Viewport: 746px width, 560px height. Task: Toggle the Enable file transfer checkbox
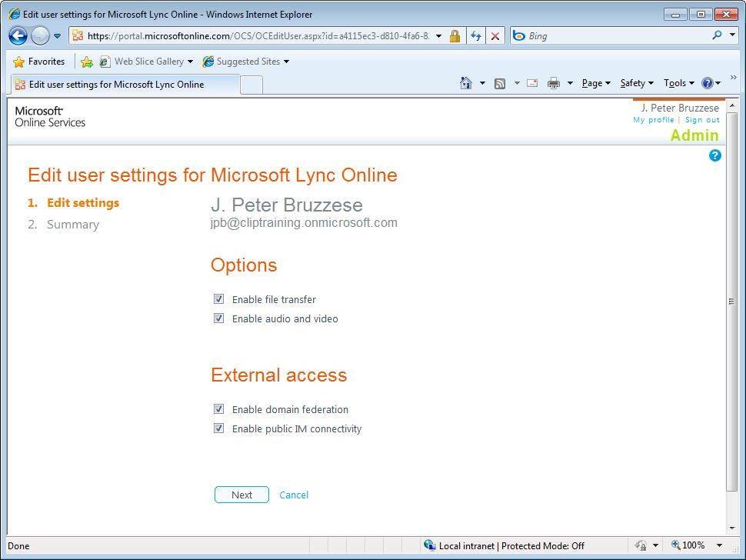tap(218, 298)
